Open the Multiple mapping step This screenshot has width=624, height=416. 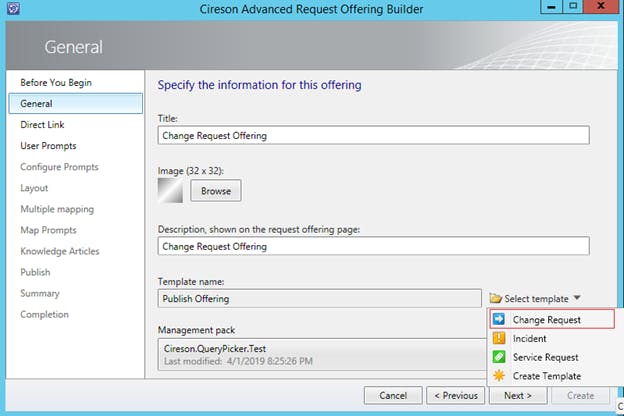[x=57, y=209]
